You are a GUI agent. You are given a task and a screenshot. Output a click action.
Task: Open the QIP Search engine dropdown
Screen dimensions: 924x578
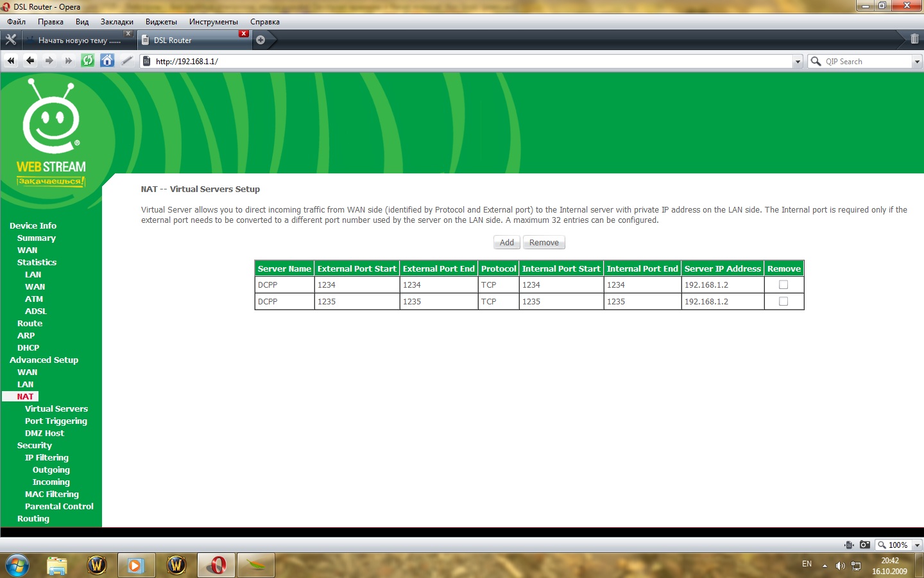[917, 62]
